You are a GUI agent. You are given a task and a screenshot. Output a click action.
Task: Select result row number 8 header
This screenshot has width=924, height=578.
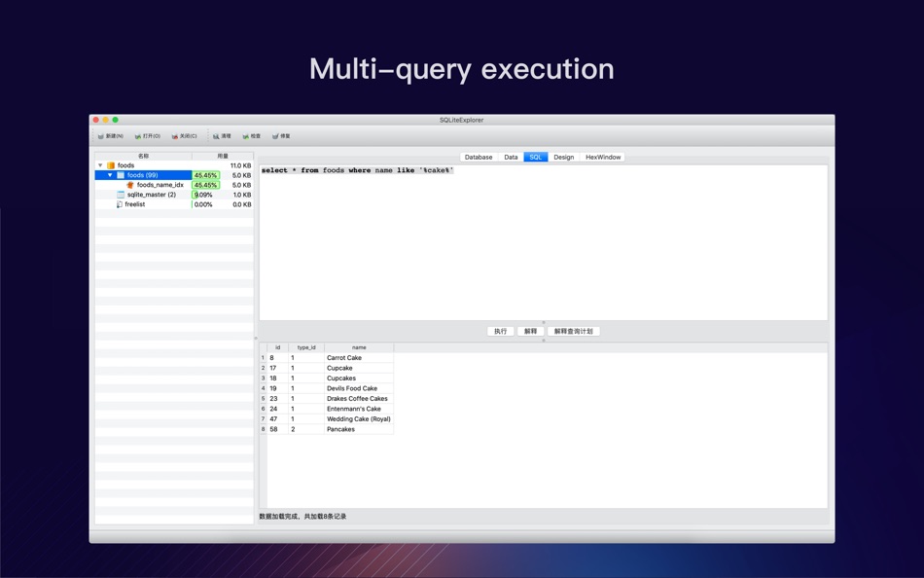[263, 429]
